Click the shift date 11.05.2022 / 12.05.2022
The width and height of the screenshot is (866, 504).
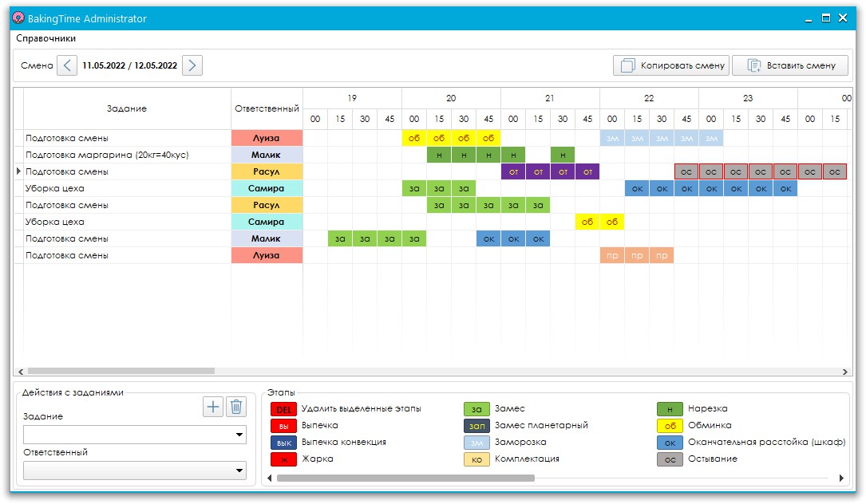pos(130,65)
